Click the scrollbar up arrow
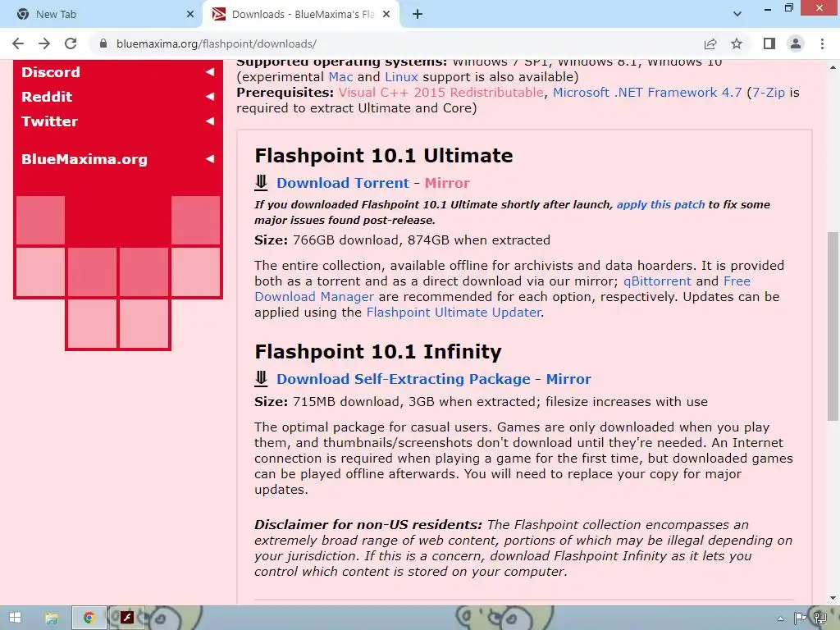Image resolution: width=840 pixels, height=630 pixels. (x=833, y=67)
